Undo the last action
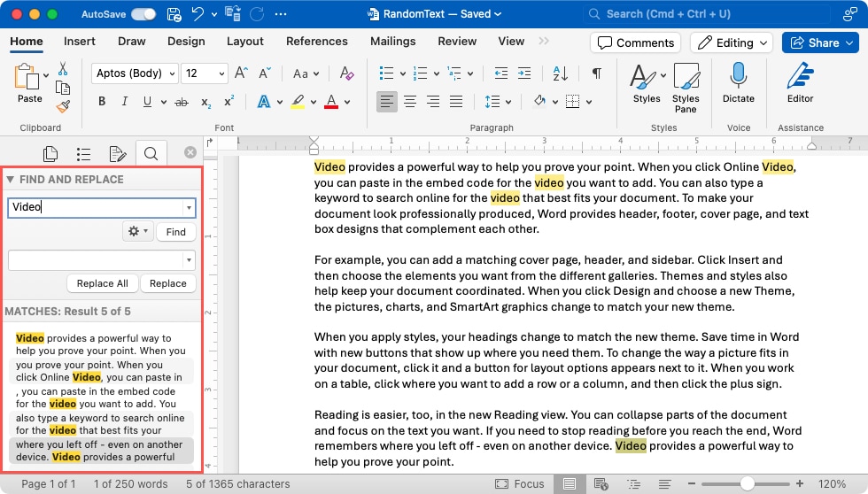This screenshot has height=494, width=868. coord(198,14)
